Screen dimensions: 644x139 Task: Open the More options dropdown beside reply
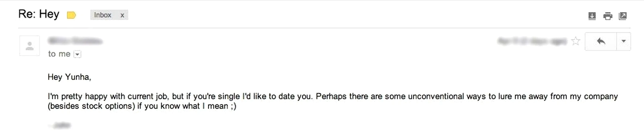click(x=624, y=41)
